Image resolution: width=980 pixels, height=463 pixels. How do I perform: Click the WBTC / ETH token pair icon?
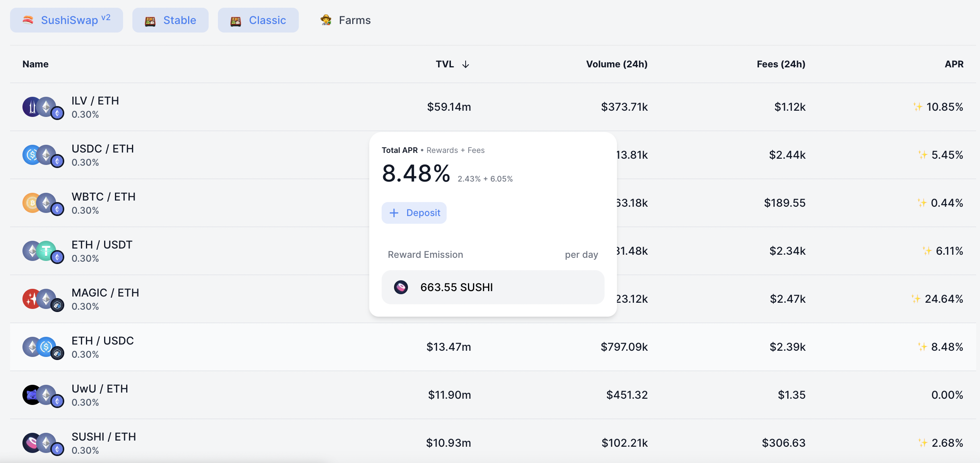tap(43, 204)
